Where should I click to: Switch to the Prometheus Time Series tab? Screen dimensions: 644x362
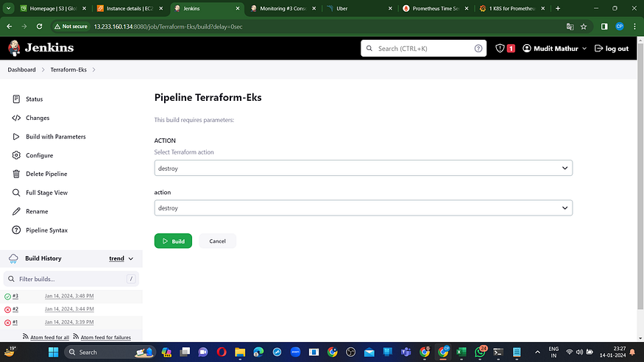pyautogui.click(x=436, y=8)
